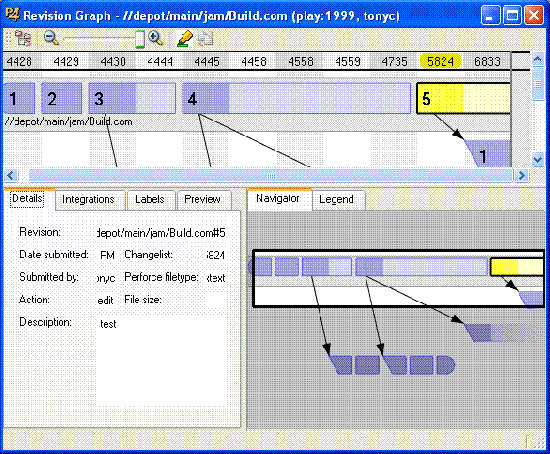550x454 pixels.
Task: Select revision 3 box in the graph
Action: [132, 99]
